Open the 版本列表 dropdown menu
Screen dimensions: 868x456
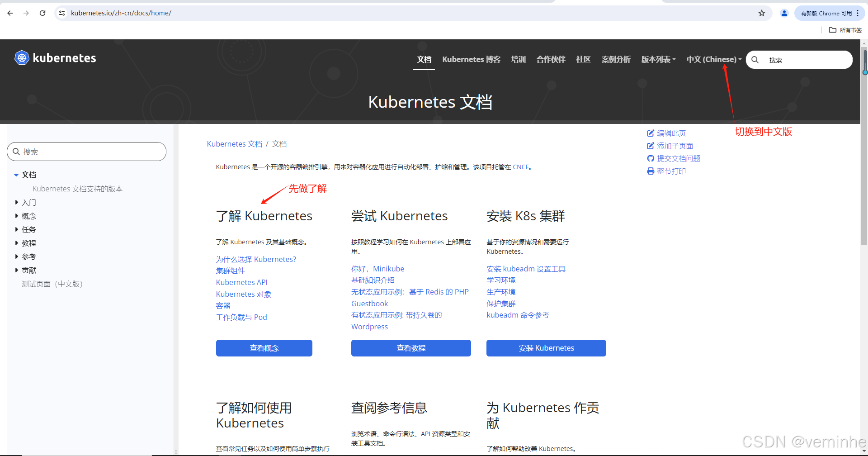tap(658, 59)
